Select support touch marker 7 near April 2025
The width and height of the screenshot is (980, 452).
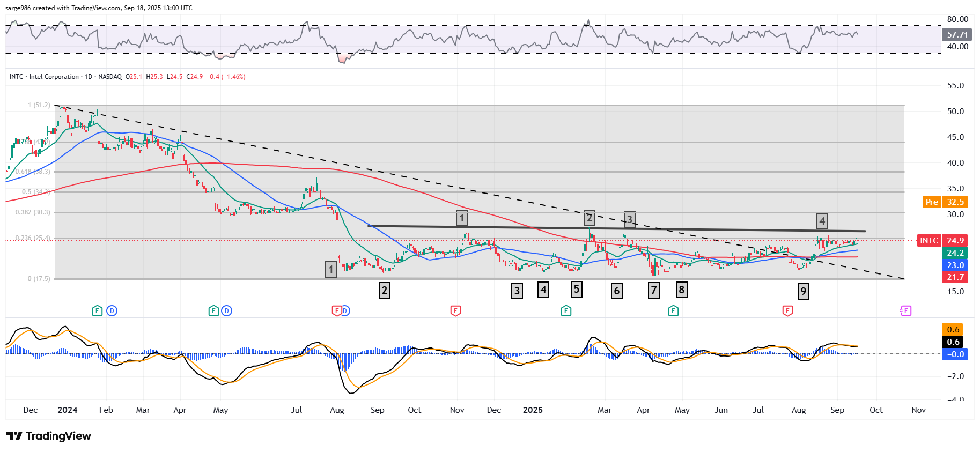pos(653,291)
